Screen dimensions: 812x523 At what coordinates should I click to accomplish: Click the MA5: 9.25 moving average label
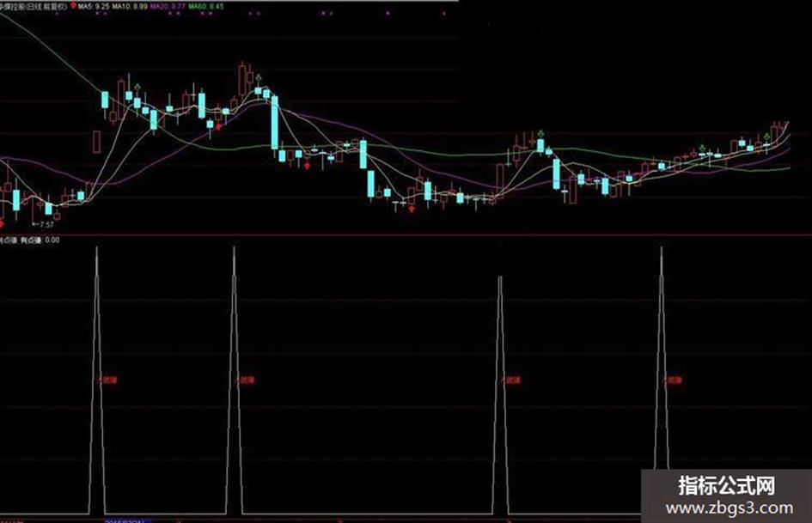(94, 6)
